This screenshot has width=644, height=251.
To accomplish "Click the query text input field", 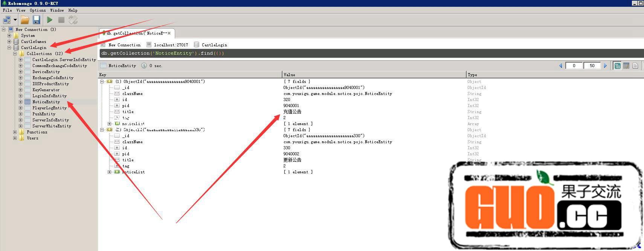I will coord(339,53).
